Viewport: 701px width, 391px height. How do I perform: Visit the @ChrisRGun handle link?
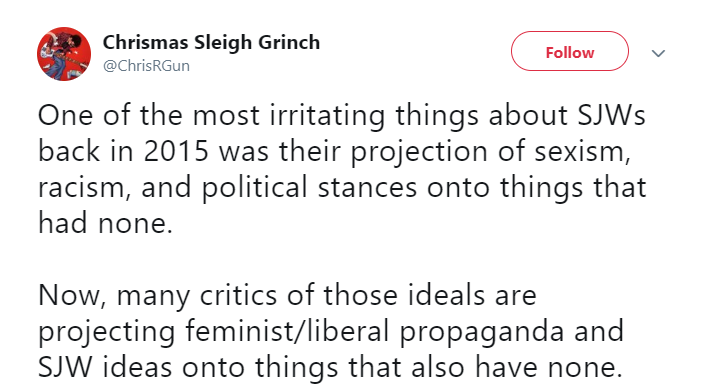[x=146, y=66]
